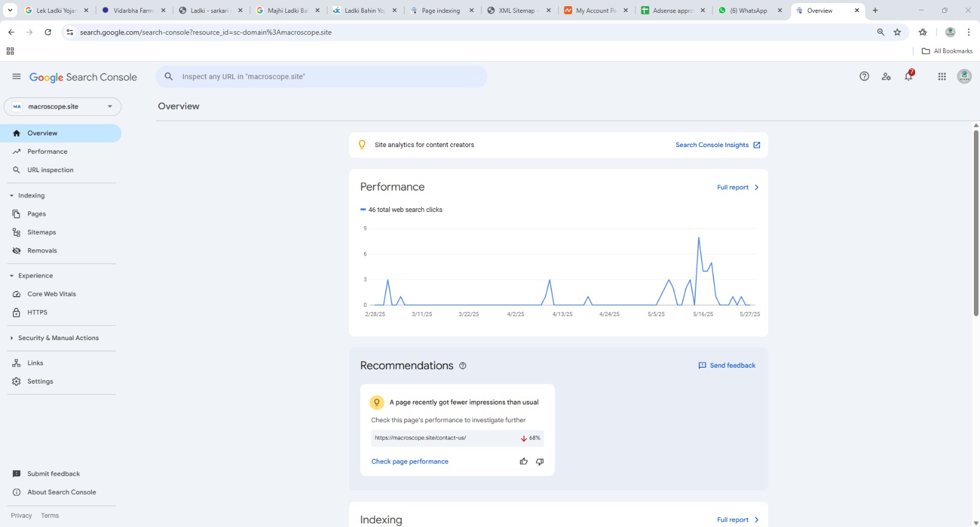The width and height of the screenshot is (980, 527).
Task: Expand Security & Manual Actions section
Action: 12,338
